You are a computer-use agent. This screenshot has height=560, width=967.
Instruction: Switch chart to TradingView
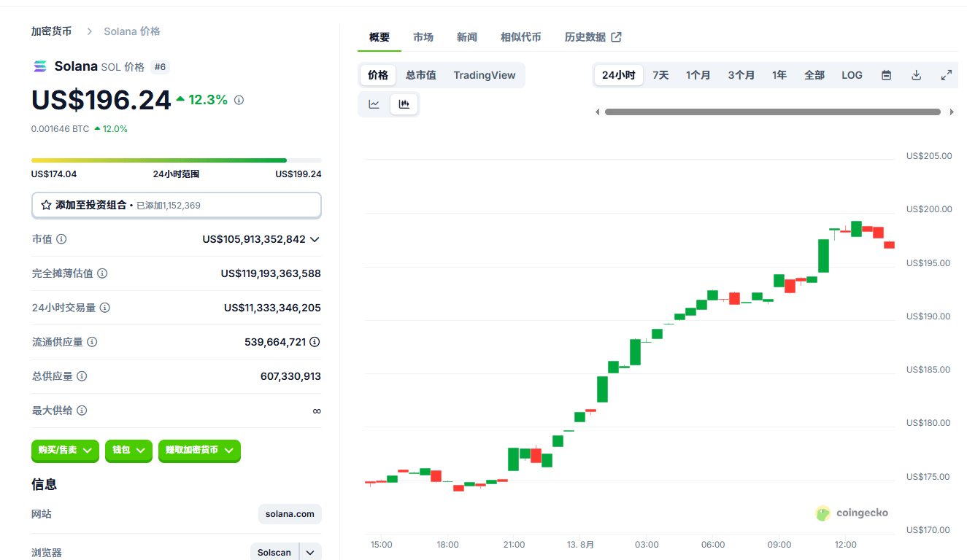pyautogui.click(x=485, y=75)
